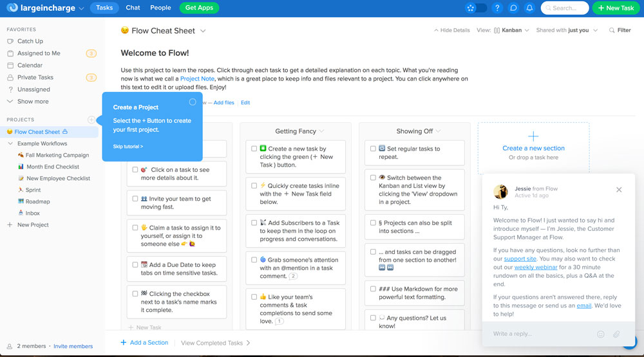The height and width of the screenshot is (357, 644).
Task: Click the weekly webinar link
Action: (x=536, y=267)
